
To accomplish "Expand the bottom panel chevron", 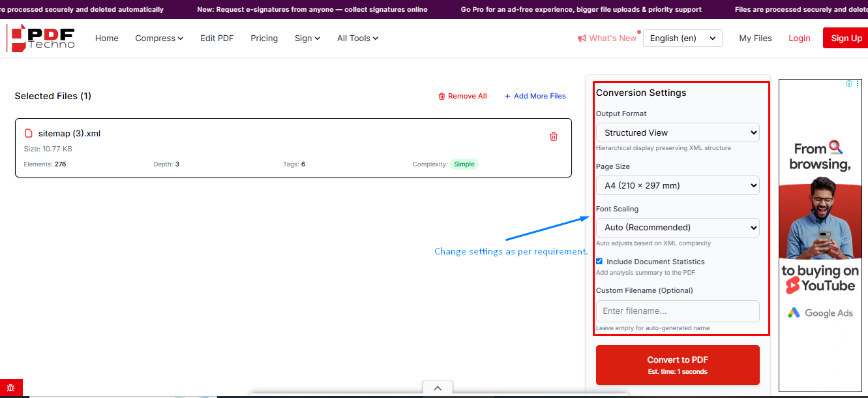I will click(x=438, y=388).
